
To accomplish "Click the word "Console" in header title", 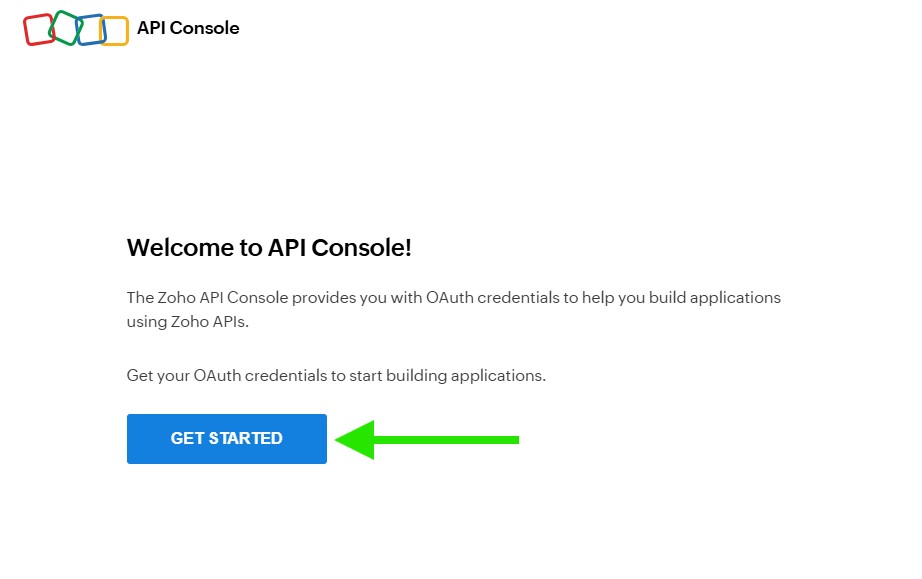I will point(204,28).
